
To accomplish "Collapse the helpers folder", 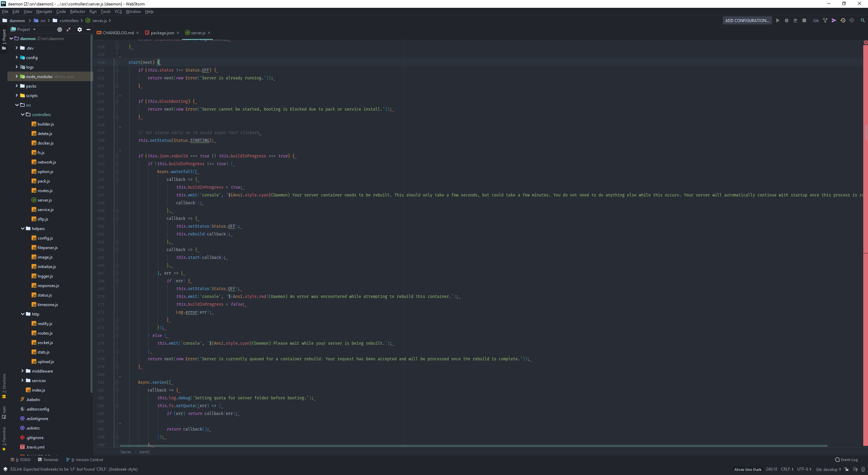I will coord(23,229).
